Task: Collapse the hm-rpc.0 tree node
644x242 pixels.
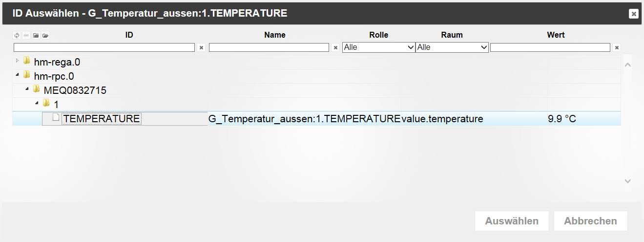Action: click(18, 75)
